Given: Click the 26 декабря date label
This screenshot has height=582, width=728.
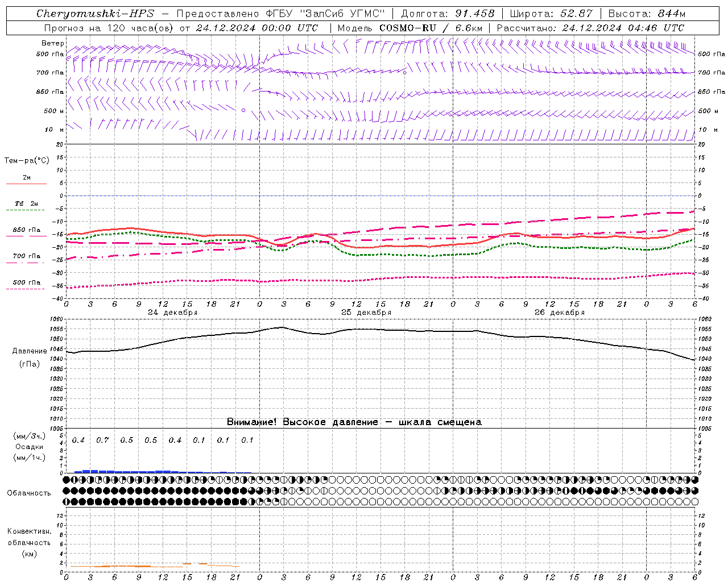Looking at the screenshot, I should point(559,313).
